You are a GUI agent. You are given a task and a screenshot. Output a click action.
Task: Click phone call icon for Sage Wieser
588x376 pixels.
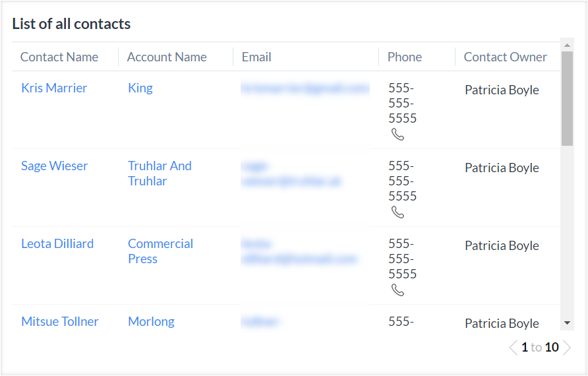click(397, 212)
